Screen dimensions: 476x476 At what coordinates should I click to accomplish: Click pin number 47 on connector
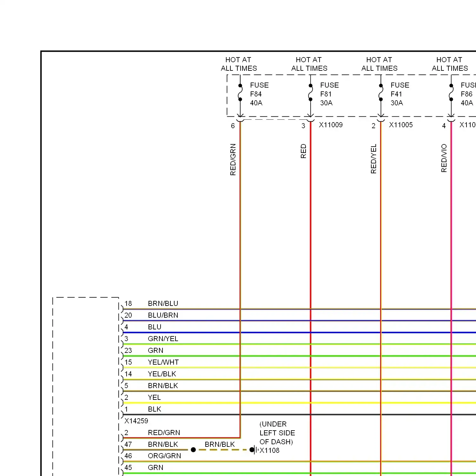[x=128, y=444]
